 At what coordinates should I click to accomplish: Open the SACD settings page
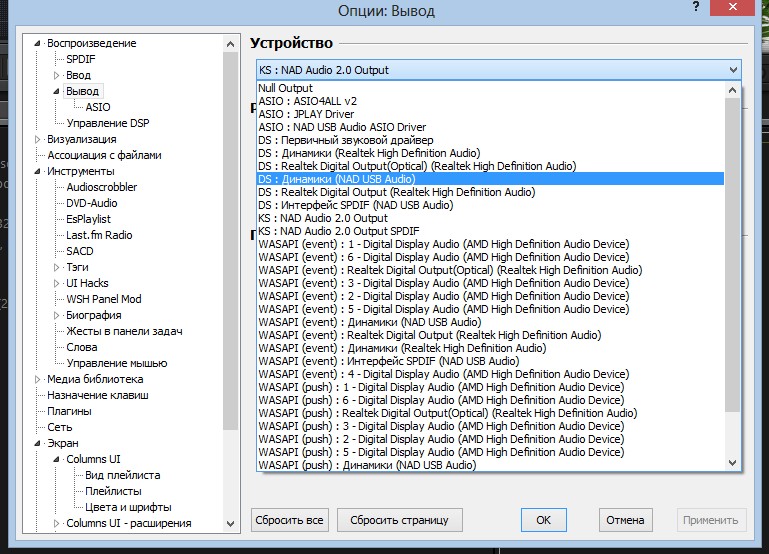click(x=79, y=251)
